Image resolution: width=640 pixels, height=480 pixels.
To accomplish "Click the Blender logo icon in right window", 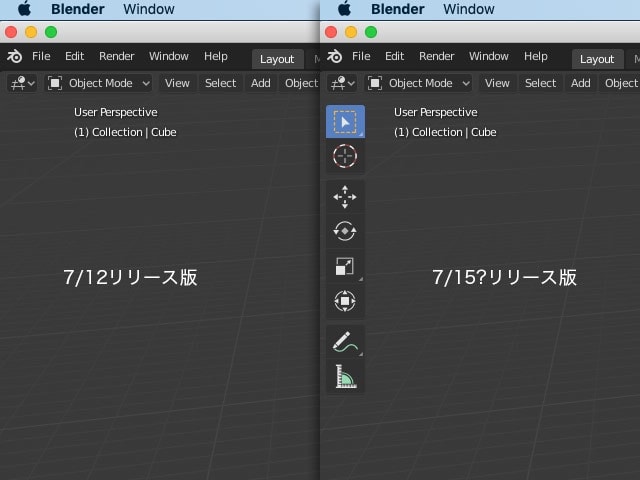I will [x=336, y=57].
